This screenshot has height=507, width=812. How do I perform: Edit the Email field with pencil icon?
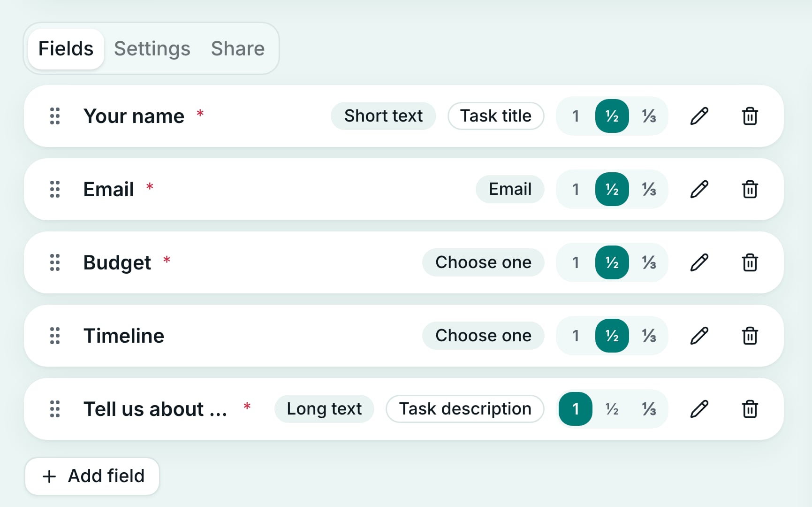[699, 189]
